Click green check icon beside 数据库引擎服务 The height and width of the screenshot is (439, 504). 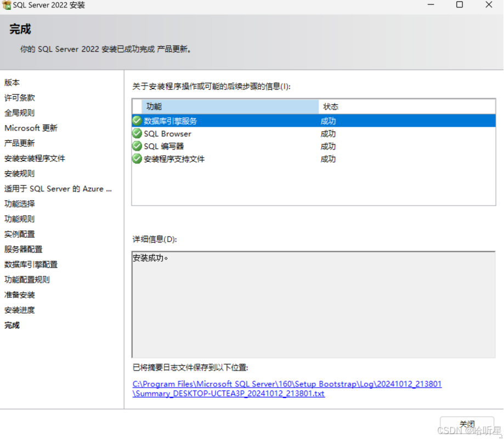click(x=137, y=121)
